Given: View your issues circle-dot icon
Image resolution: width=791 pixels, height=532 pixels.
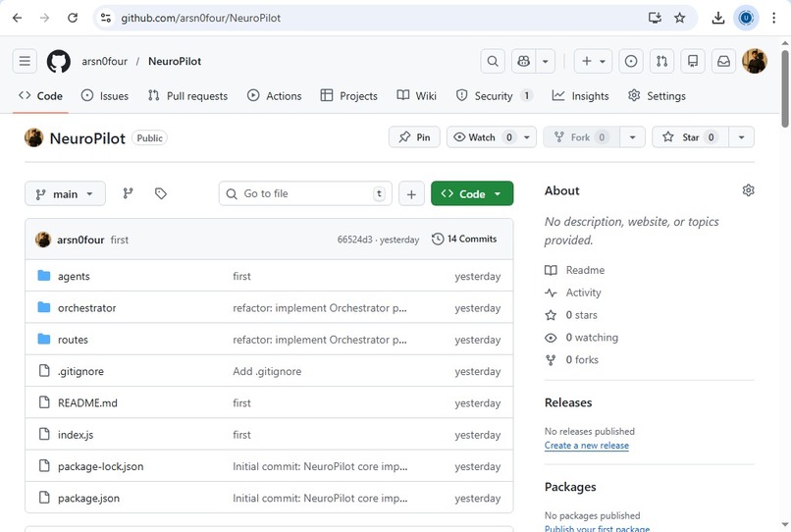Looking at the screenshot, I should coord(631,61).
